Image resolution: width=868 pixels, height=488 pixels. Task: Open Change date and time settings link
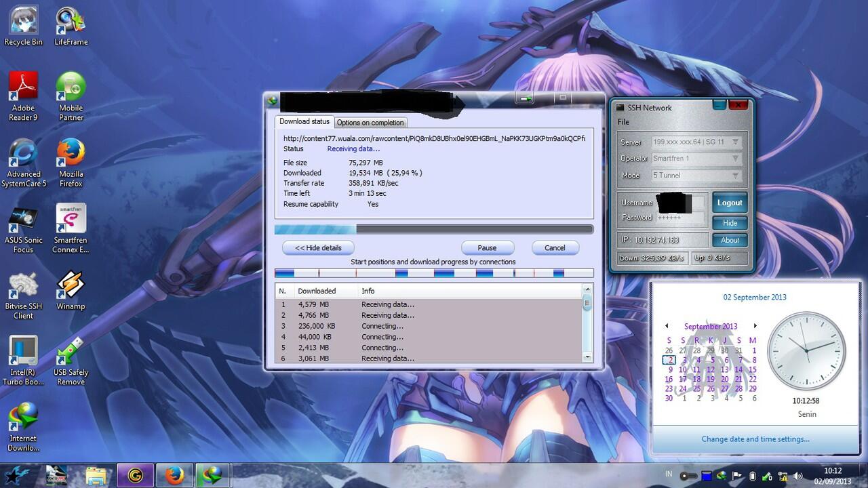click(x=755, y=439)
